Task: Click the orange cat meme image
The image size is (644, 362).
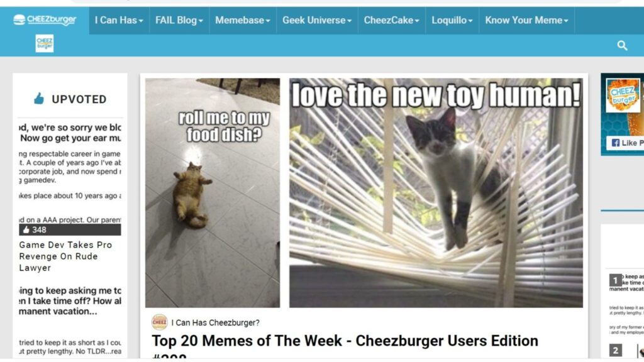Action: pyautogui.click(x=213, y=193)
